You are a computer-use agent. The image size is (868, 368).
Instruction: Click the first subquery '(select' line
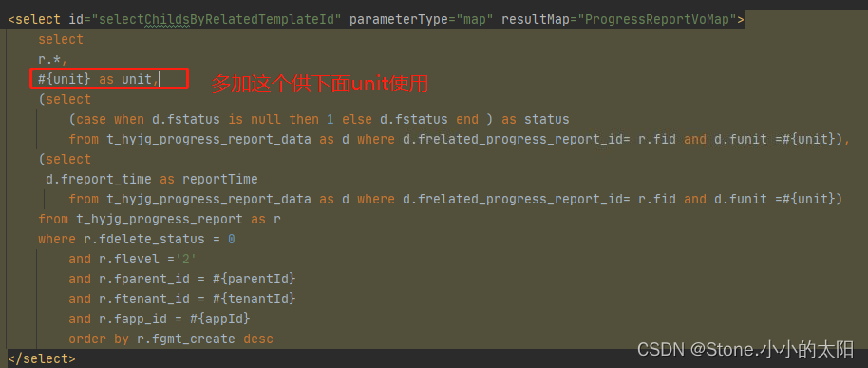65,99
